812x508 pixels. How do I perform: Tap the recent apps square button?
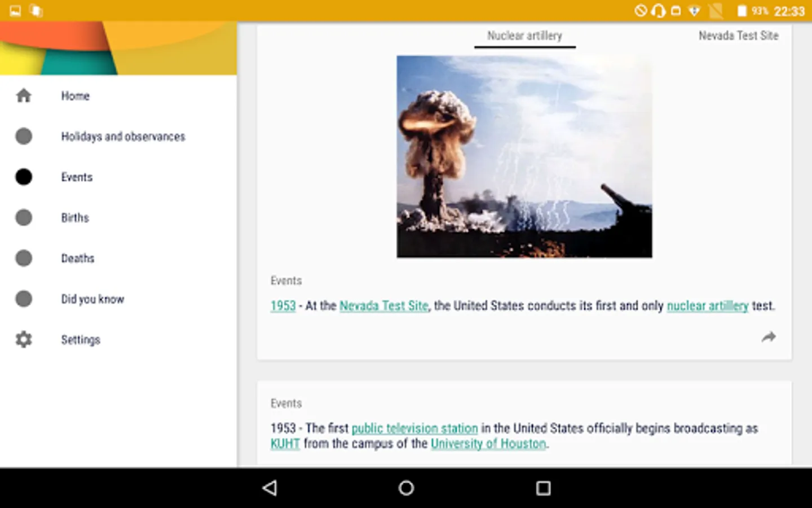[x=543, y=488]
